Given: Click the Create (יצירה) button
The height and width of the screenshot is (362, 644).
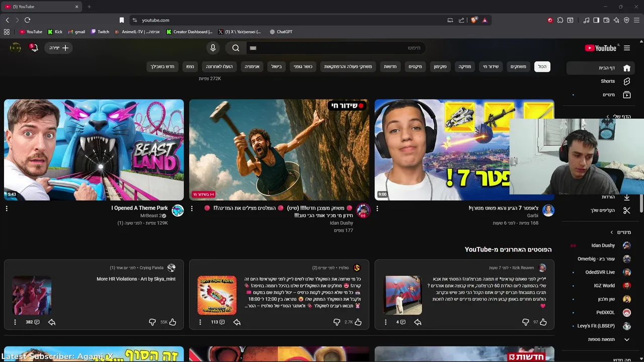Looking at the screenshot, I should (59, 48).
